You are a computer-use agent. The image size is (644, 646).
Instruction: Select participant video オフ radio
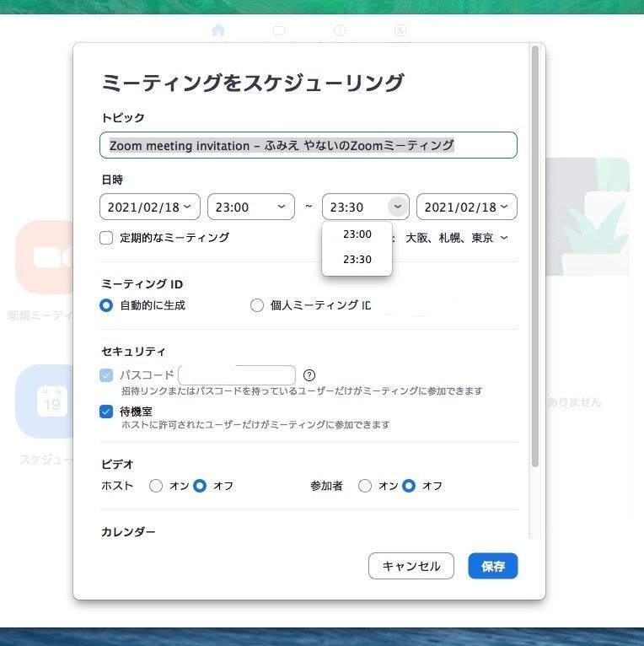[x=409, y=486]
